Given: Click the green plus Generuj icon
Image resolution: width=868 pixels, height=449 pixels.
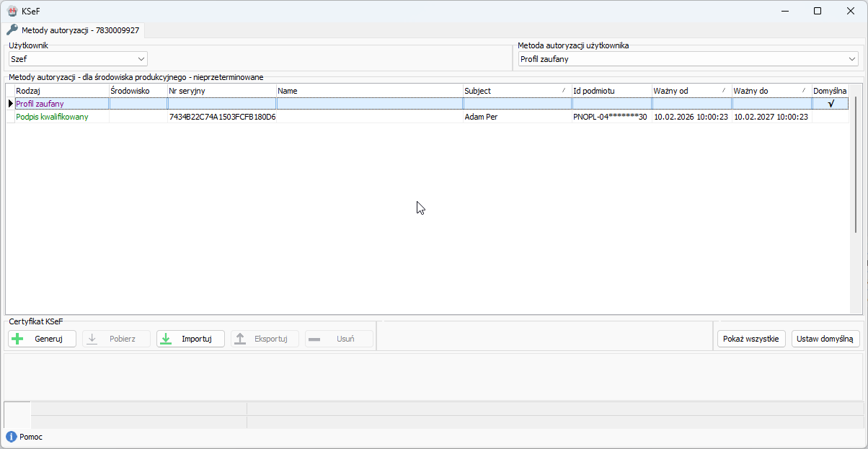Looking at the screenshot, I should pyautogui.click(x=18, y=339).
